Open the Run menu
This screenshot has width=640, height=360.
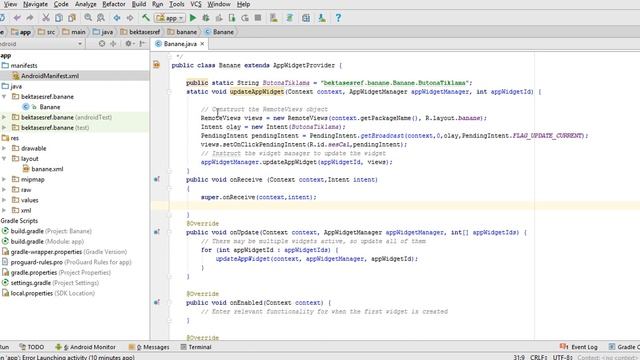point(157,4)
